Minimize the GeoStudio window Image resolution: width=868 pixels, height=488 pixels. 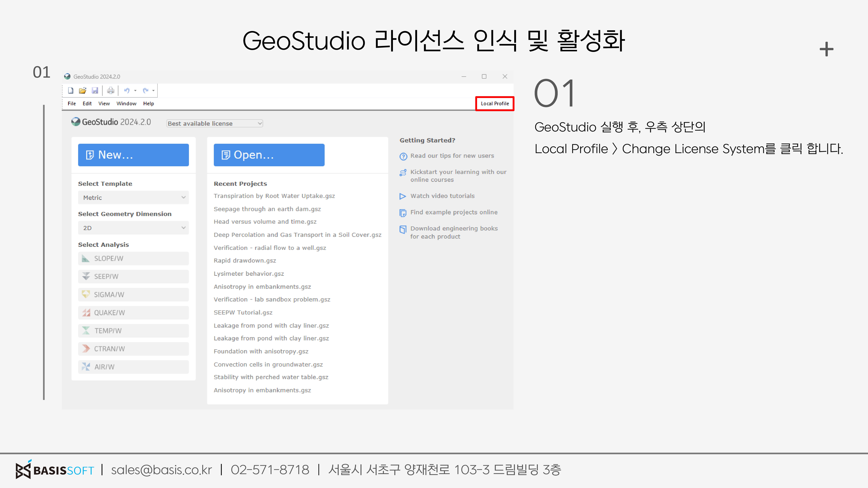pyautogui.click(x=464, y=77)
